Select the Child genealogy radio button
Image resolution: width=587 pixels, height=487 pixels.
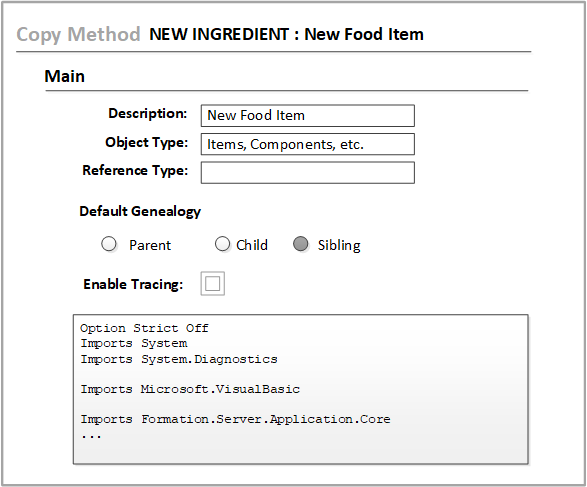(x=222, y=244)
